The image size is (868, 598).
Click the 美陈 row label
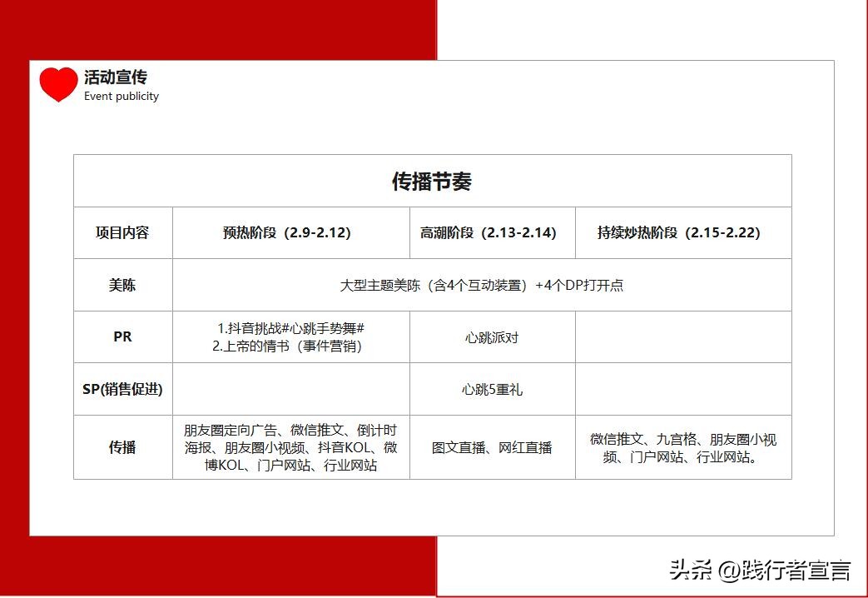(x=123, y=284)
